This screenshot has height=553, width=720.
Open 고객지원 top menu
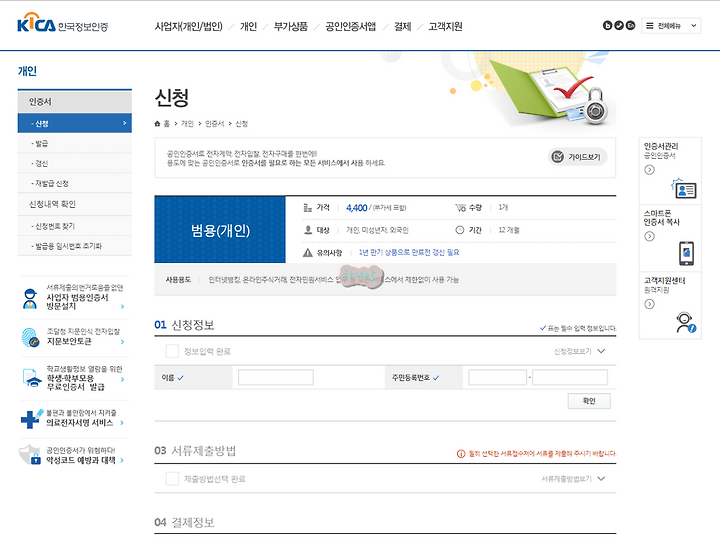tap(445, 27)
